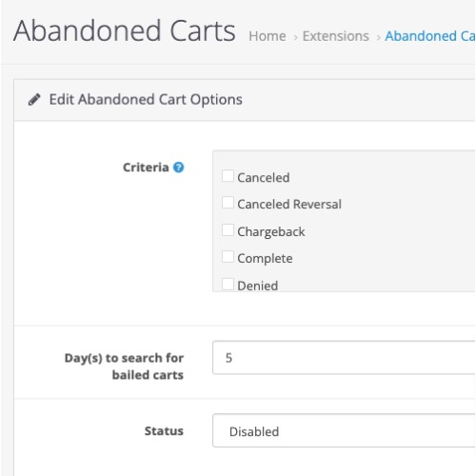Click the Status field label
The width and height of the screenshot is (476, 476).
164,431
